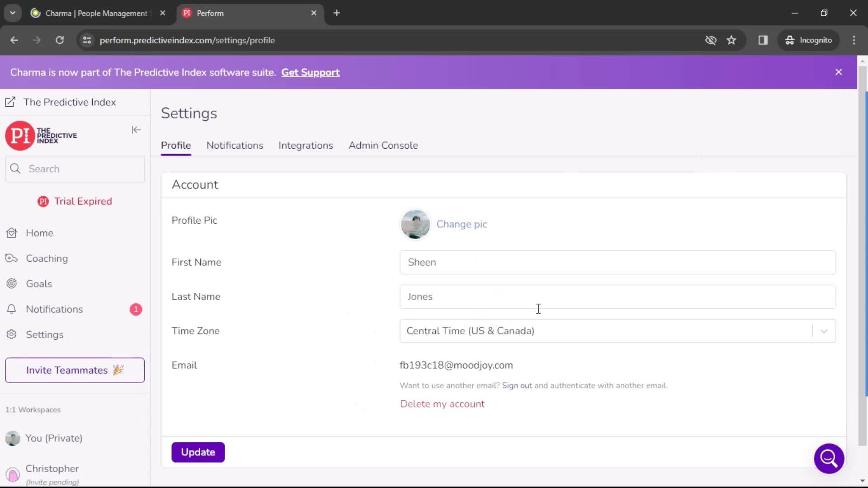The image size is (868, 488).
Task: Click the Update profile button
Action: click(x=198, y=452)
